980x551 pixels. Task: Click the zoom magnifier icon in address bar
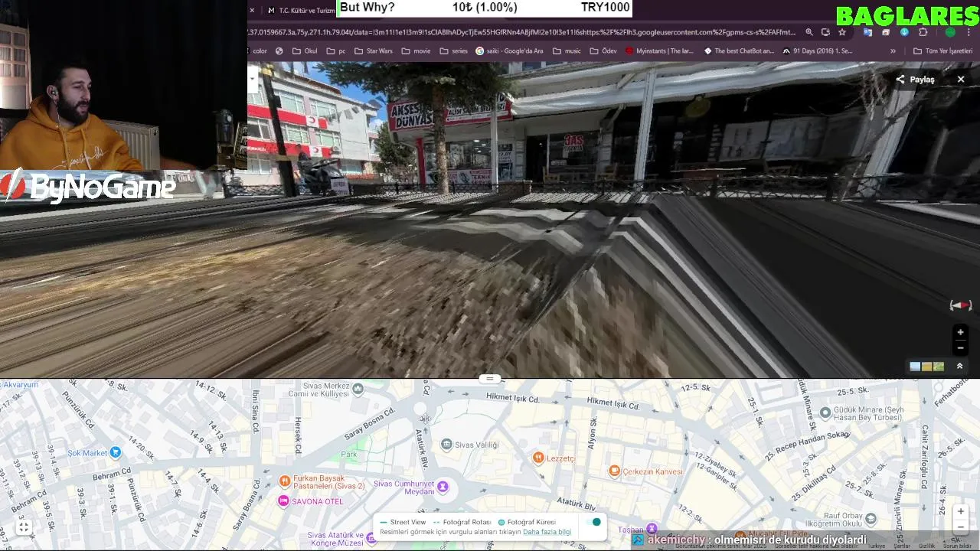pos(809,32)
